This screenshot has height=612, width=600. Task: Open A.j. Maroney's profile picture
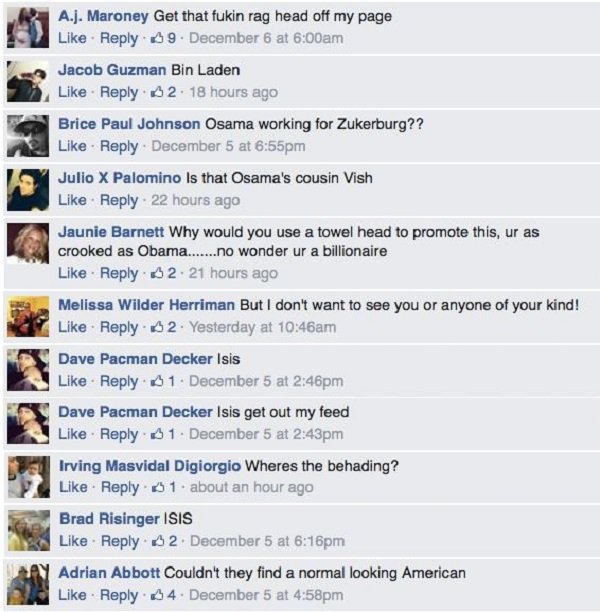[28, 28]
